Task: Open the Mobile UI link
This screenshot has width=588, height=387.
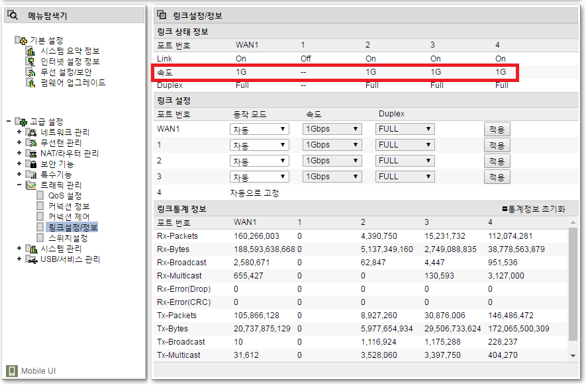Action: pos(38,371)
